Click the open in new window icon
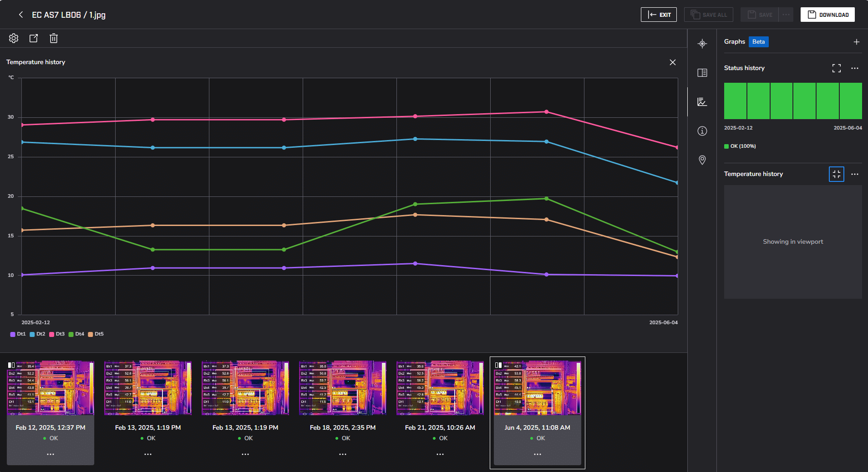The image size is (868, 472). pyautogui.click(x=34, y=39)
